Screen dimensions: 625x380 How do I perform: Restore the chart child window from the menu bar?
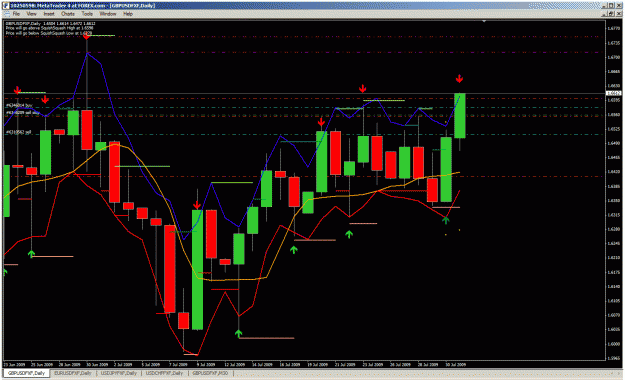click(x=611, y=14)
